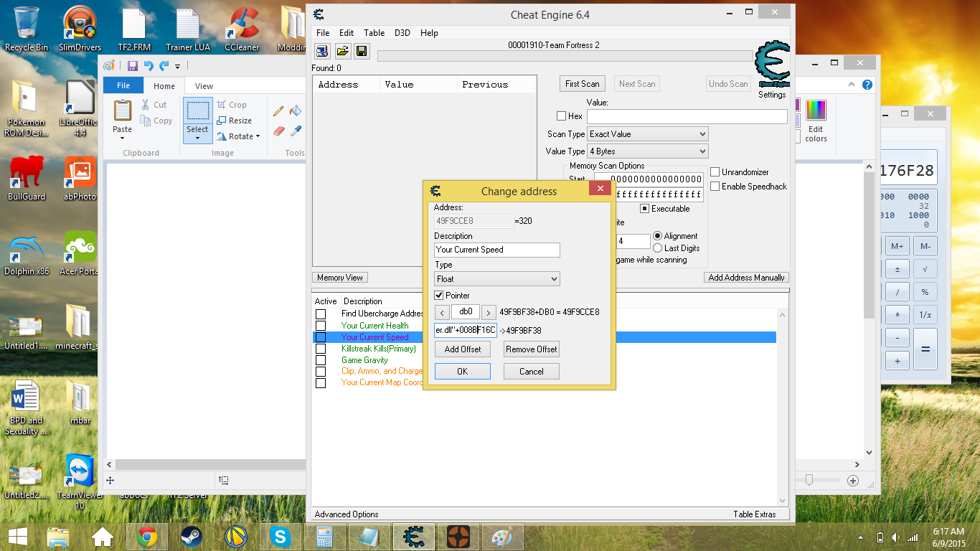
Task: Click the Description text field
Action: tap(496, 250)
